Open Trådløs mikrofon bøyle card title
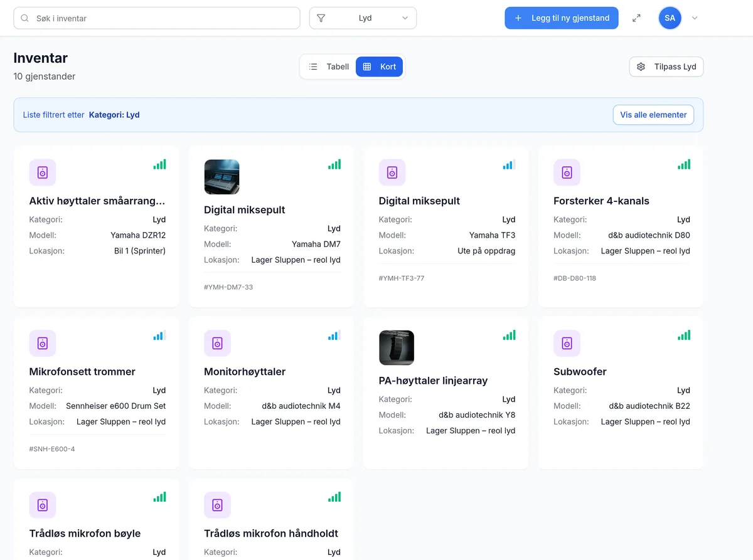The image size is (753, 560). coord(85,533)
